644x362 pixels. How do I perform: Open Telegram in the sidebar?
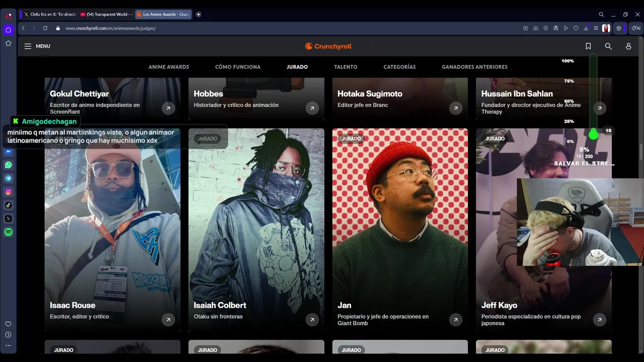tap(9, 178)
